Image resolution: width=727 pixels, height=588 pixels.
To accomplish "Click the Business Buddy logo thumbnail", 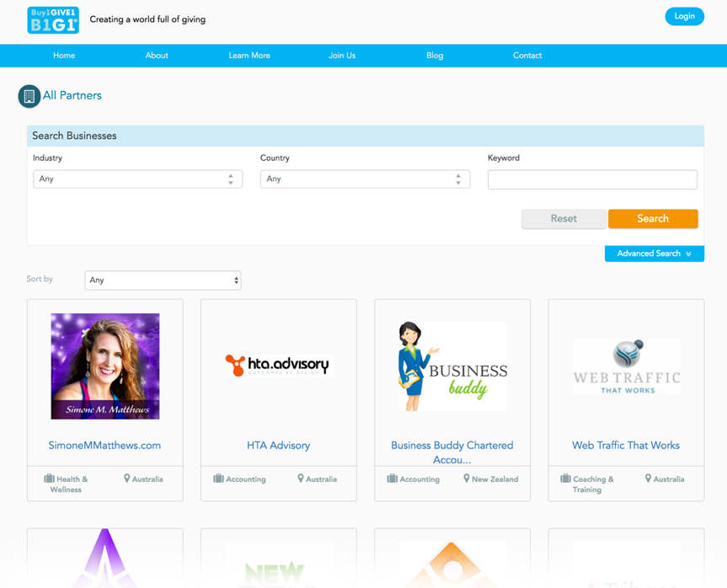I will click(452, 366).
